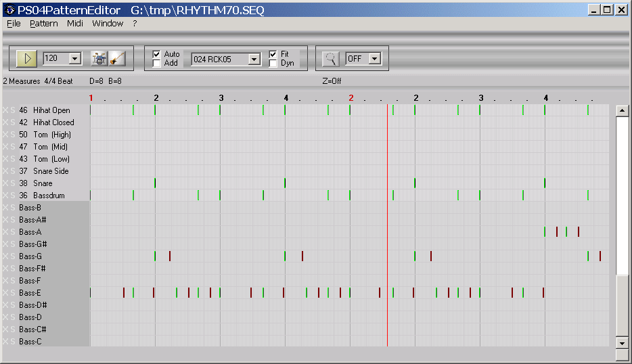Mute X for Hihat Closed row
The height and width of the screenshot is (364, 632).
coord(5,122)
